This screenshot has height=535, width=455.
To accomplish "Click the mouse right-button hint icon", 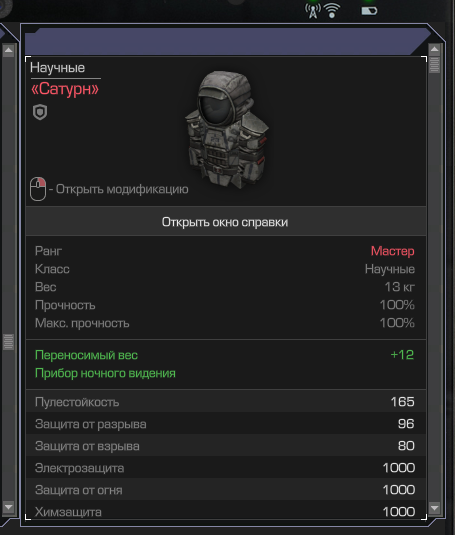I will click(38, 189).
